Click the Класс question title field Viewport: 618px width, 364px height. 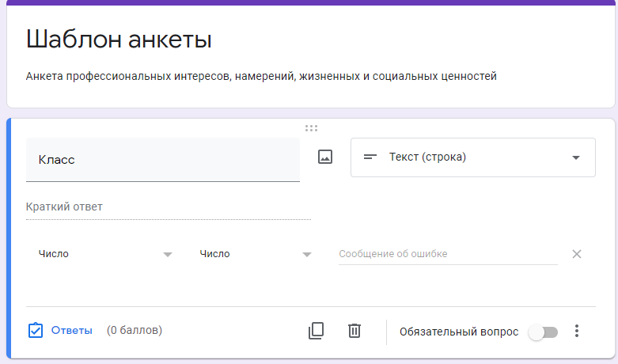coord(162,160)
